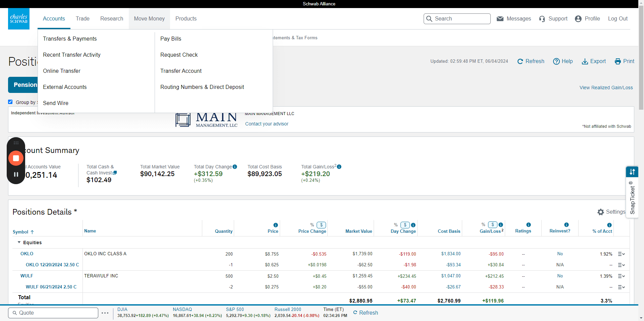Open the Profile user icon
The width and height of the screenshot is (644, 321).
[x=578, y=19]
